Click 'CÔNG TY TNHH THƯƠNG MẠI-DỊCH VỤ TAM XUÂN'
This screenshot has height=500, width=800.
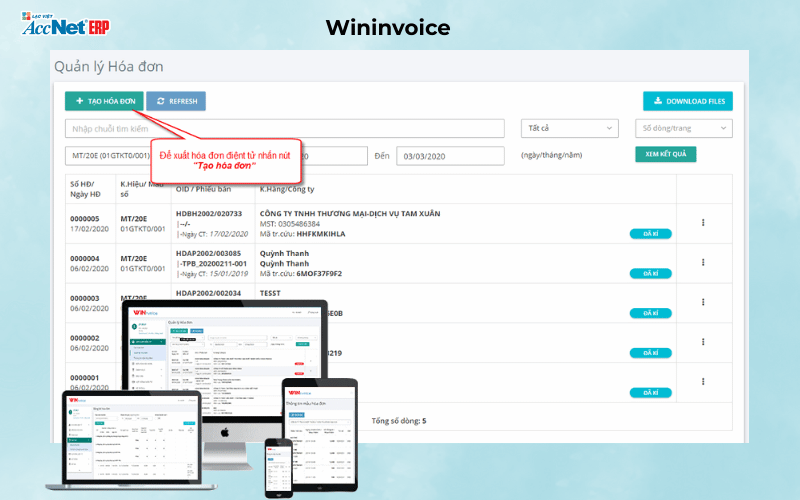click(x=350, y=214)
